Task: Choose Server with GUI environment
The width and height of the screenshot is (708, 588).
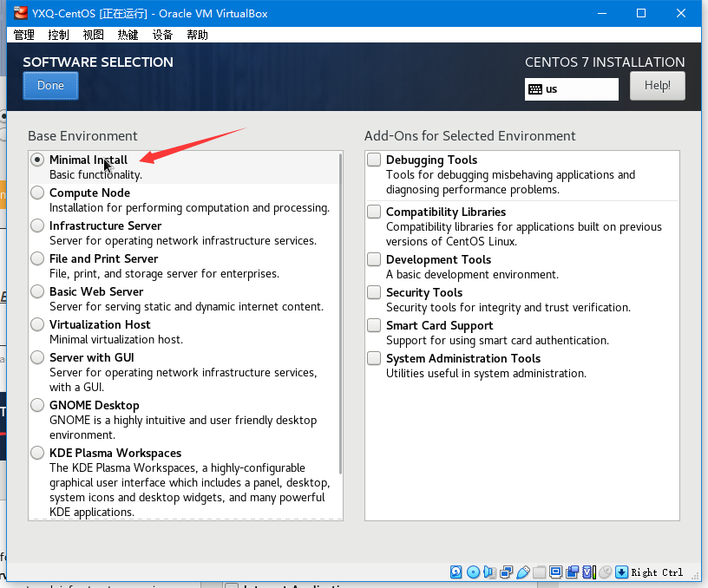Action: click(37, 358)
